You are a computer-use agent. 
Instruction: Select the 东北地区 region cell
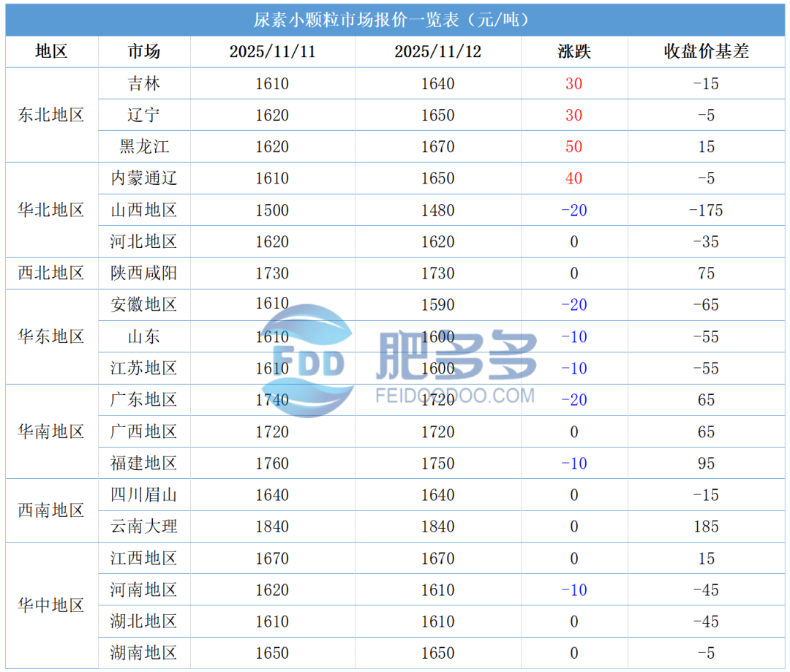pos(51,115)
